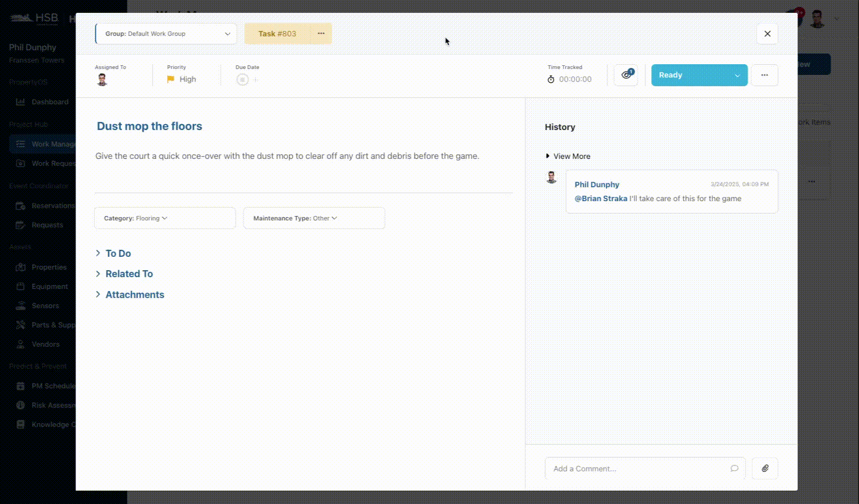Expand the Related To section
The image size is (859, 504).
click(x=124, y=274)
